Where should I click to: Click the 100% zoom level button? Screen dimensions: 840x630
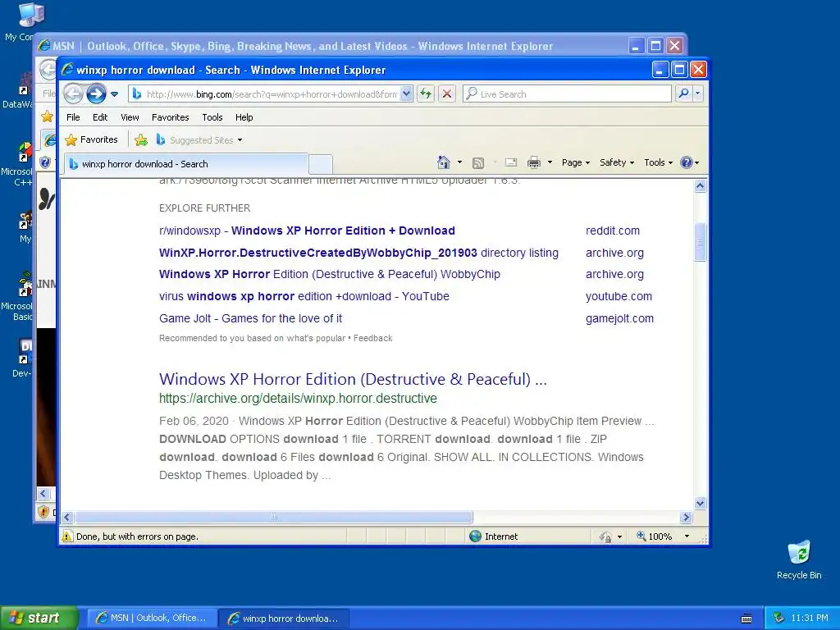click(x=654, y=536)
